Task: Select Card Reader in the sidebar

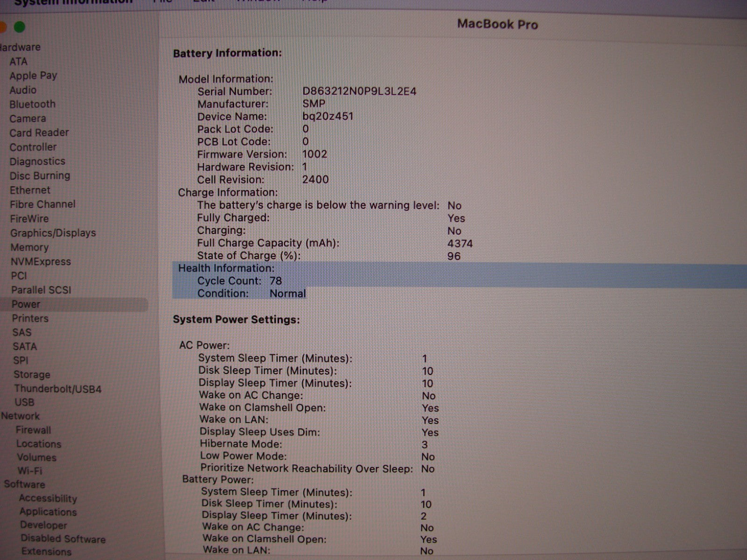Action: (x=39, y=133)
